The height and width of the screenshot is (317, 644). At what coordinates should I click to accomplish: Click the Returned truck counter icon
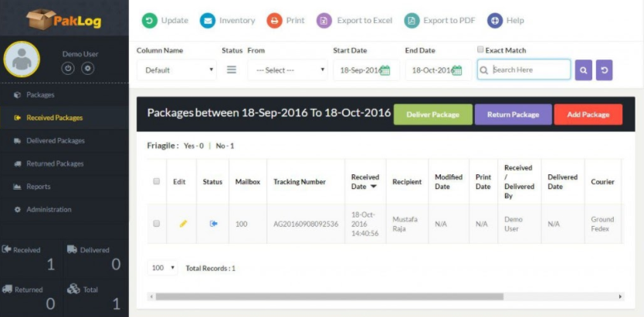(x=7, y=289)
